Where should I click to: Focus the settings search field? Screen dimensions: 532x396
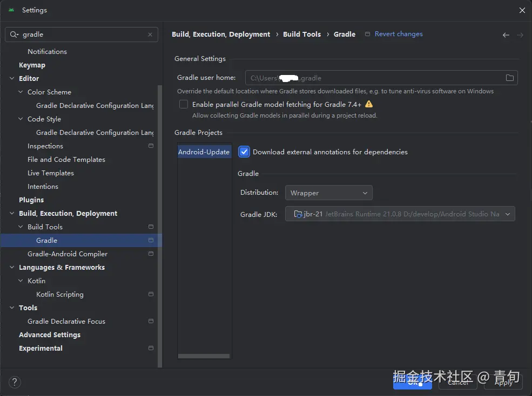click(x=82, y=35)
